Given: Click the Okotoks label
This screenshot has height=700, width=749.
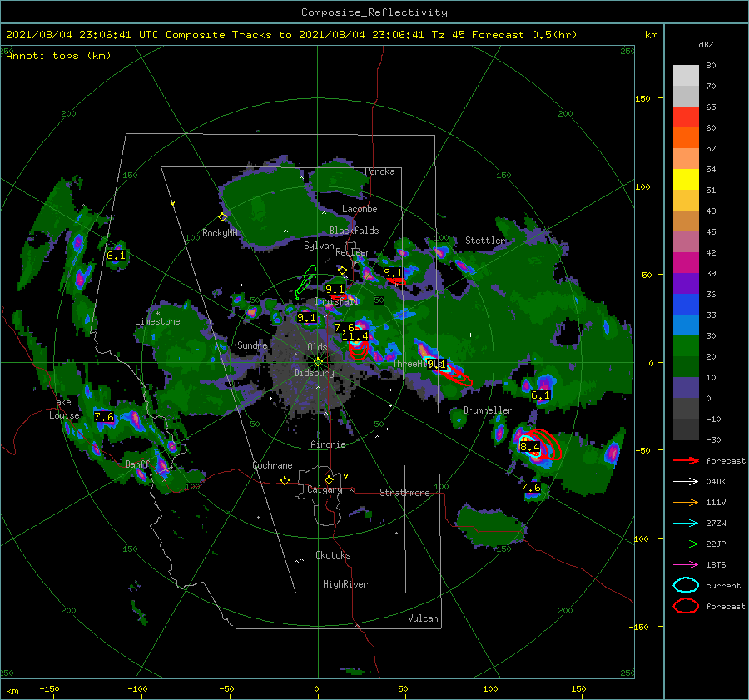Looking at the screenshot, I should tap(333, 555).
